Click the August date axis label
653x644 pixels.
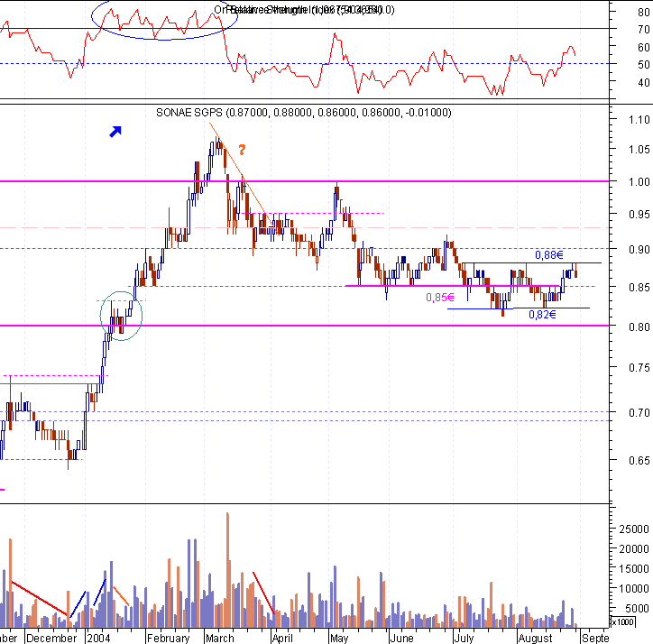point(535,639)
